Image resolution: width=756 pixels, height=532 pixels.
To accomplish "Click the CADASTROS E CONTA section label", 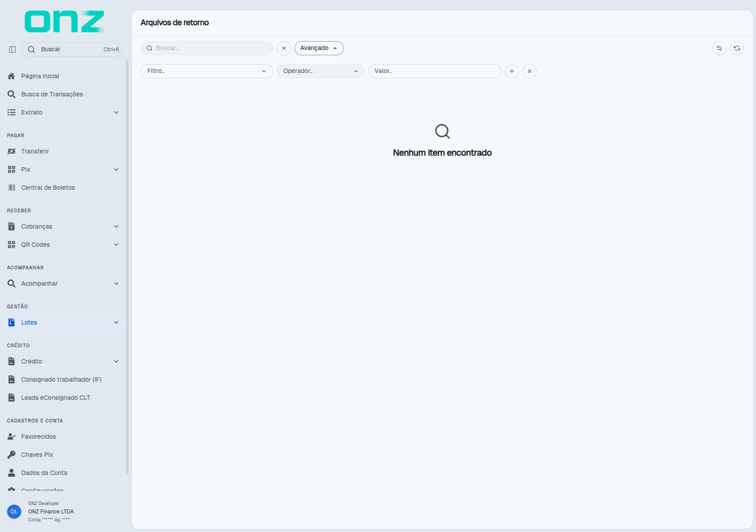I will coord(35,421).
